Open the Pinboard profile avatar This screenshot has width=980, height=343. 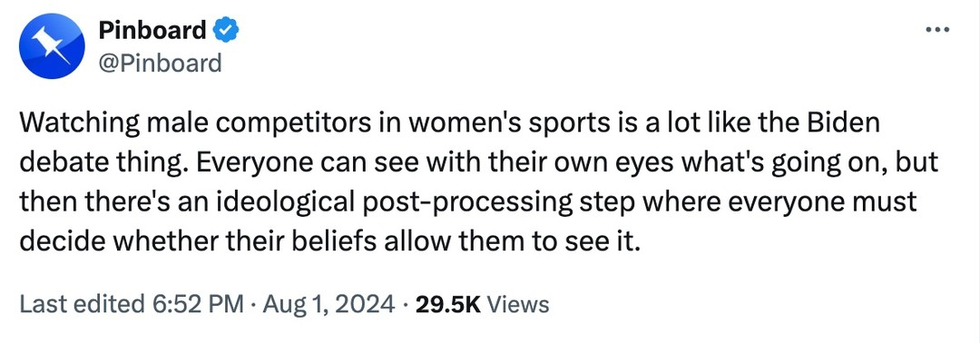tap(52, 45)
